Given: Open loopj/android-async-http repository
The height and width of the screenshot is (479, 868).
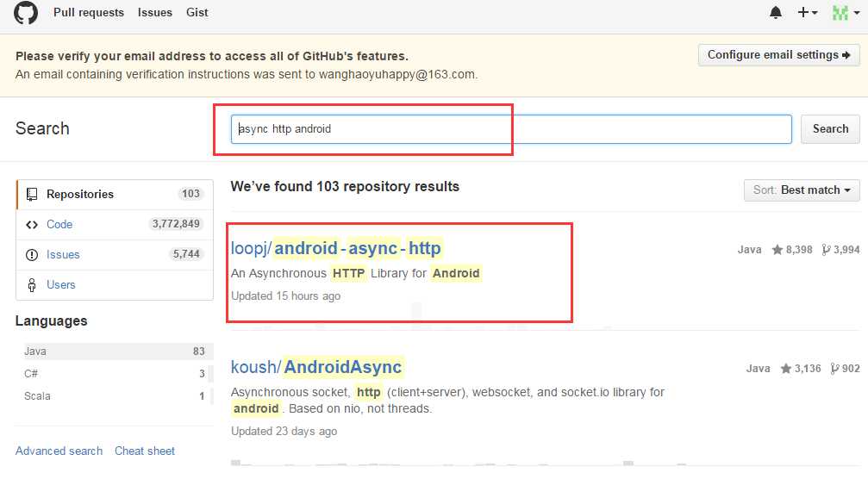Looking at the screenshot, I should (336, 248).
